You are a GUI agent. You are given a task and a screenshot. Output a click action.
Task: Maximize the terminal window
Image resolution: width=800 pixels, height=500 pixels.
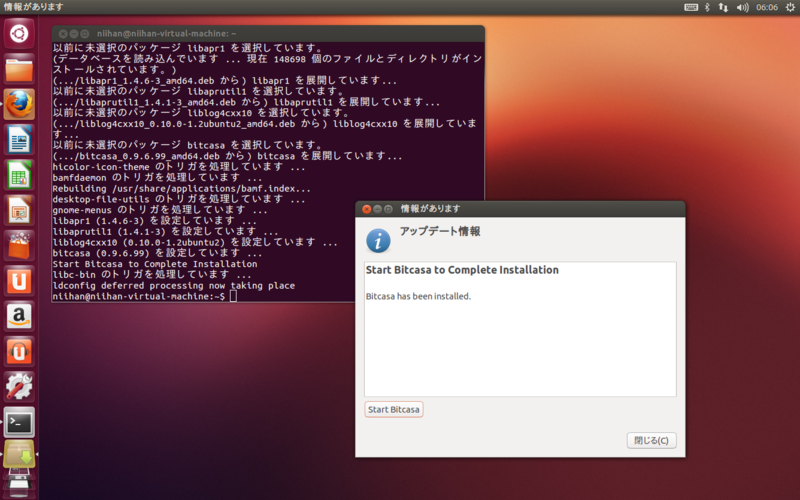(x=85, y=34)
